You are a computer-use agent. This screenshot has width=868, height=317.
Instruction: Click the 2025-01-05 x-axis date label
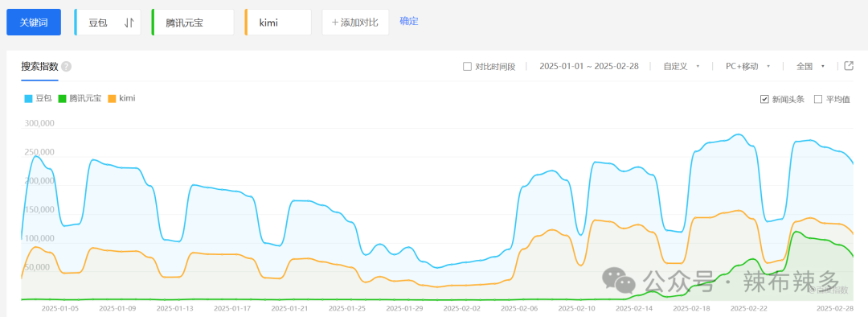tap(59, 307)
